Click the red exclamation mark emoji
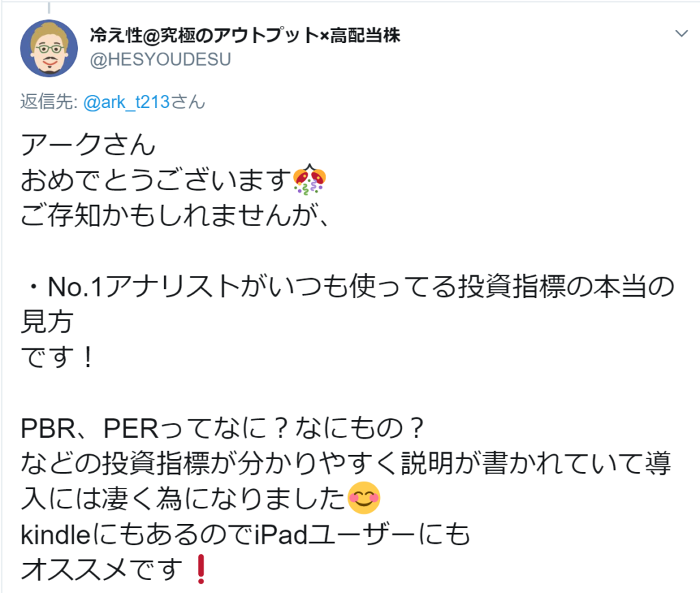 [201, 569]
